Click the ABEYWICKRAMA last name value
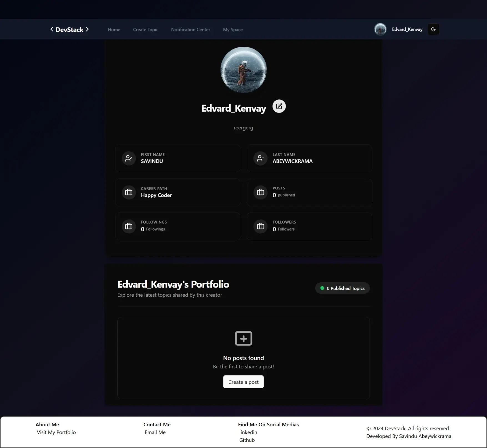Screen dimensions: 487x448 [292, 161]
